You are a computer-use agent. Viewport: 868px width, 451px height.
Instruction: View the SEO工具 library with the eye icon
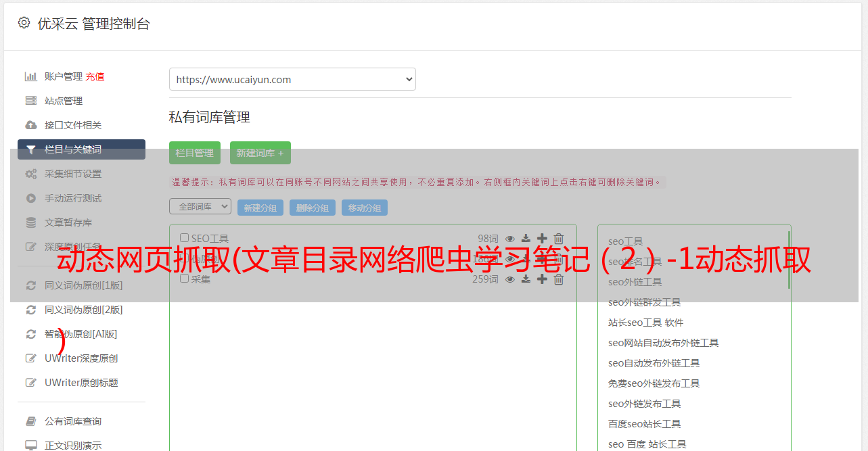click(x=510, y=239)
